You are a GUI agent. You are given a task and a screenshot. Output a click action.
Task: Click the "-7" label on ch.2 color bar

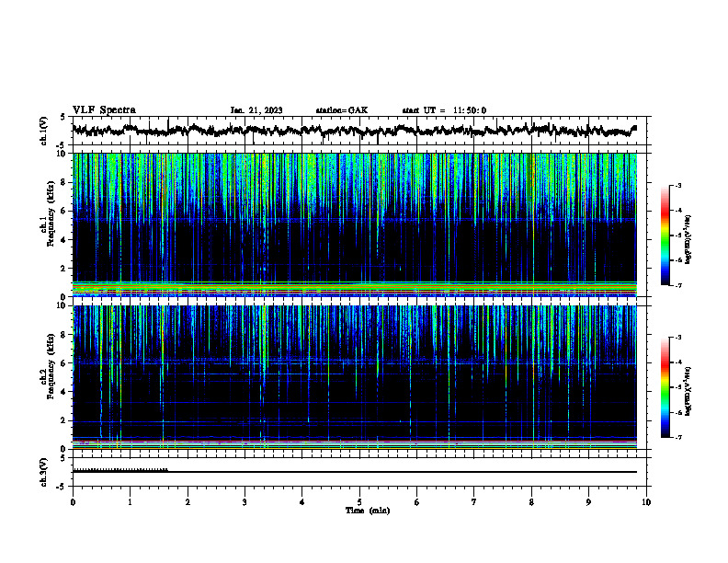pyautogui.click(x=677, y=438)
